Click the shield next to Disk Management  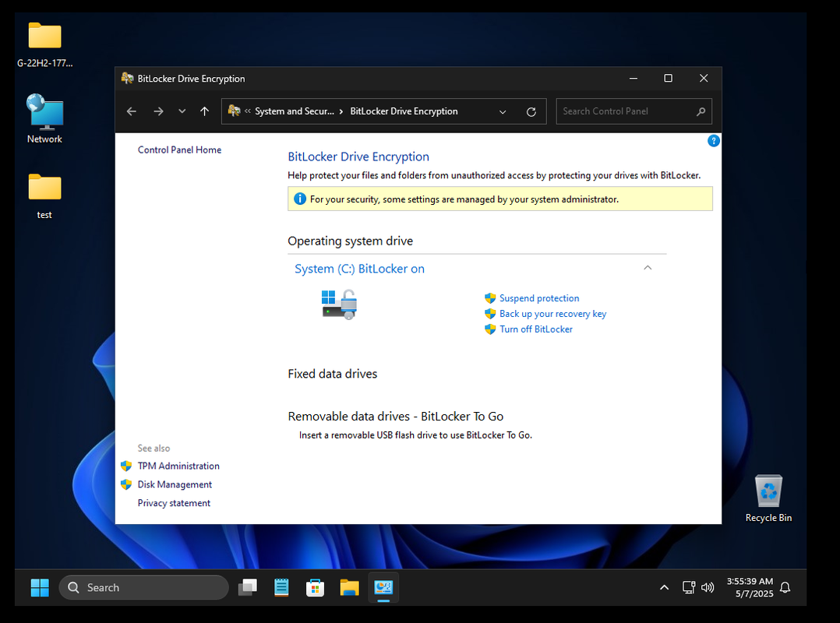pos(126,484)
